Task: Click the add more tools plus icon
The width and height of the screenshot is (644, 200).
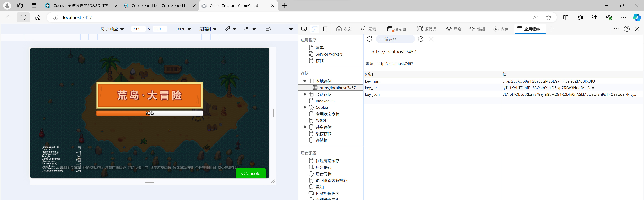Action: pyautogui.click(x=551, y=29)
